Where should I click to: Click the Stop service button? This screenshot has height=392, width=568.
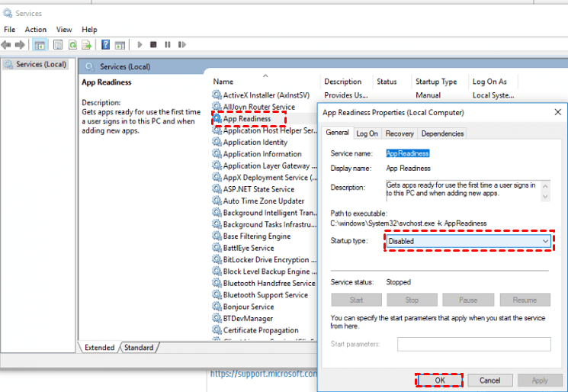(x=412, y=300)
